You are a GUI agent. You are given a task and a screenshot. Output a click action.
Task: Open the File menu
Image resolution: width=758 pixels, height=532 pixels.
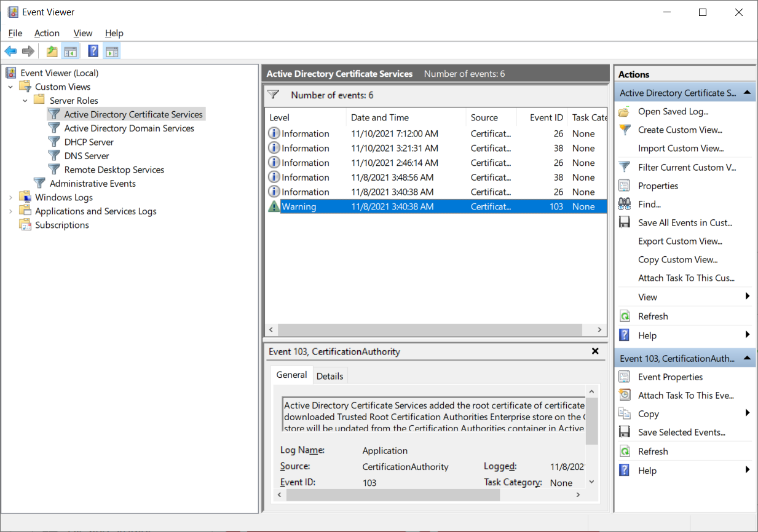click(x=15, y=33)
